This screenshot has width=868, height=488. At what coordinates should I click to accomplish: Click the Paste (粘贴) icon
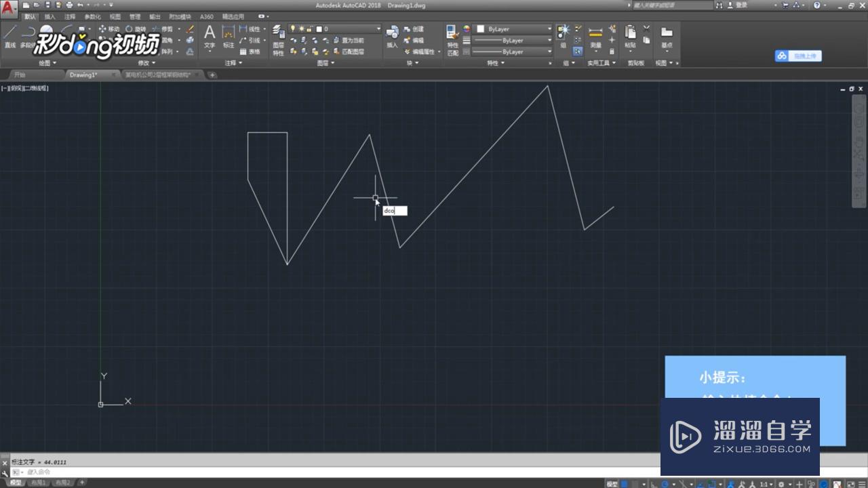tap(630, 37)
